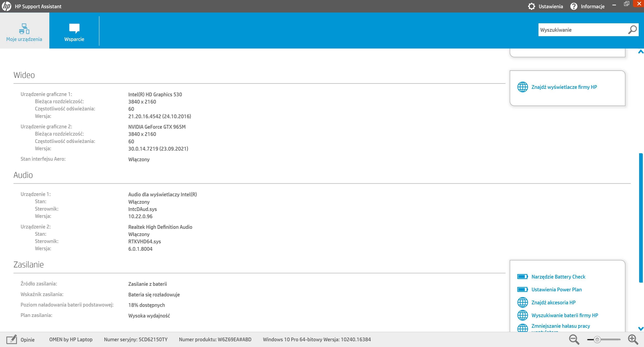Click the Zasilanie section heading
This screenshot has height=347, width=644.
[x=28, y=264]
